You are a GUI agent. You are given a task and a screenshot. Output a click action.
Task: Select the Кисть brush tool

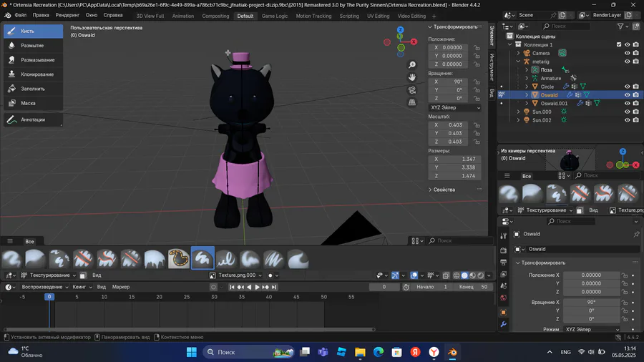pyautogui.click(x=33, y=31)
